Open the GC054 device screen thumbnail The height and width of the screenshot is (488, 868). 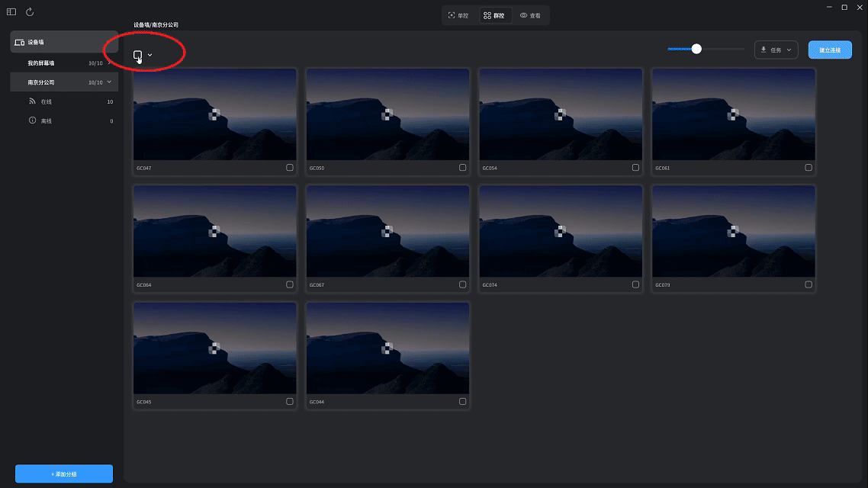[561, 114]
